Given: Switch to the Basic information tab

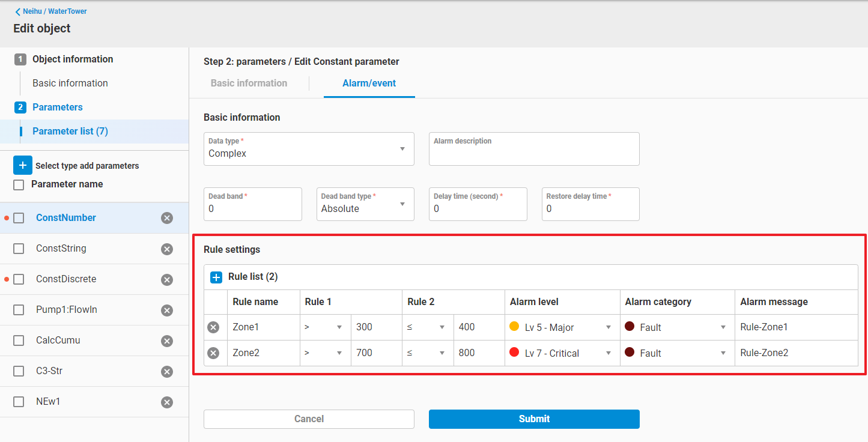Looking at the screenshot, I should click(x=249, y=83).
